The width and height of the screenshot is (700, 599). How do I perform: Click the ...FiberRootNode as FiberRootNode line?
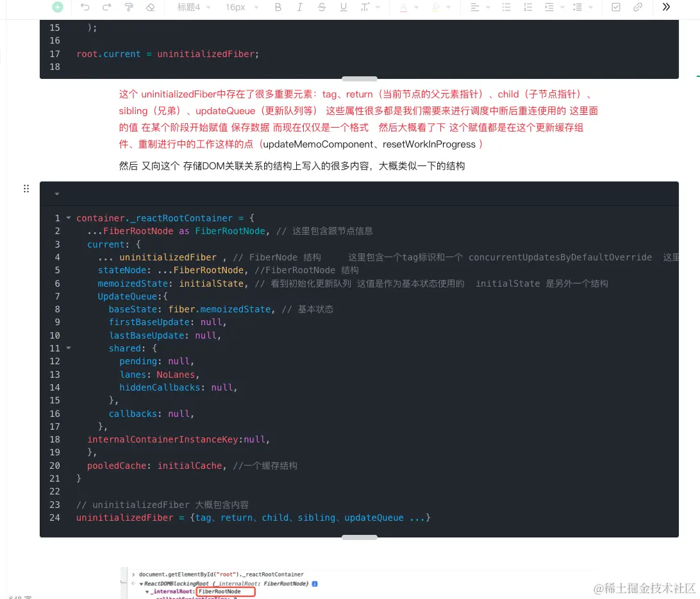point(230,232)
